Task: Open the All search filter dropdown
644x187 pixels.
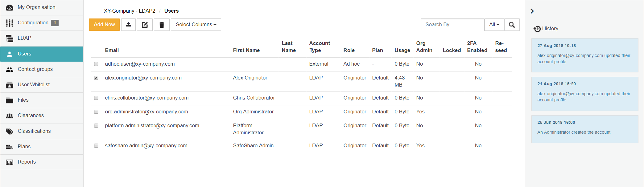Action: 494,25
